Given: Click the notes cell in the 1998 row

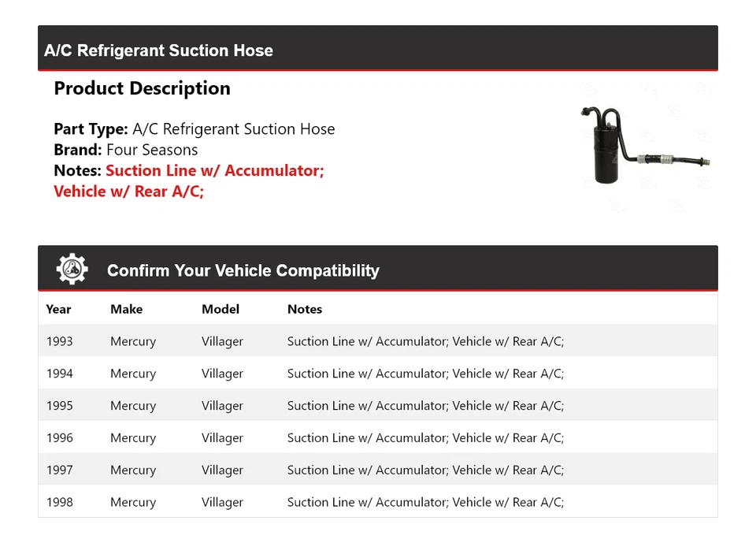Looking at the screenshot, I should point(425,502).
